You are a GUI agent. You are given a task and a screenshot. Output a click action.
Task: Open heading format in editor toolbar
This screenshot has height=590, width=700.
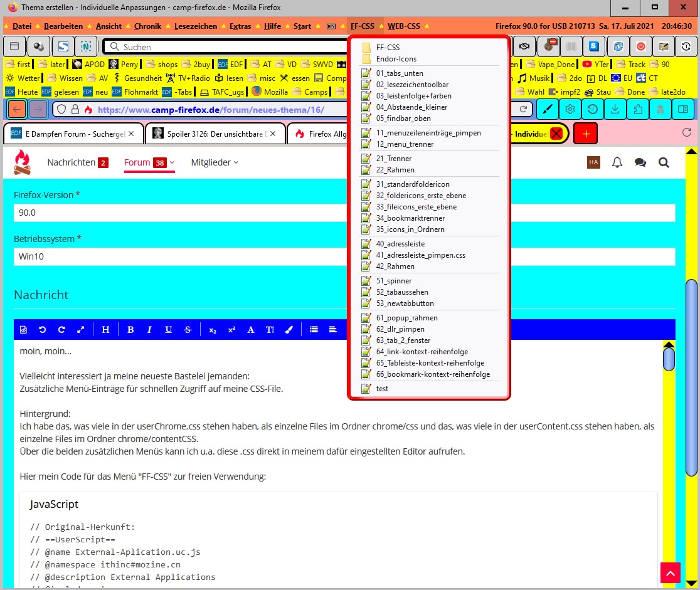105,329
